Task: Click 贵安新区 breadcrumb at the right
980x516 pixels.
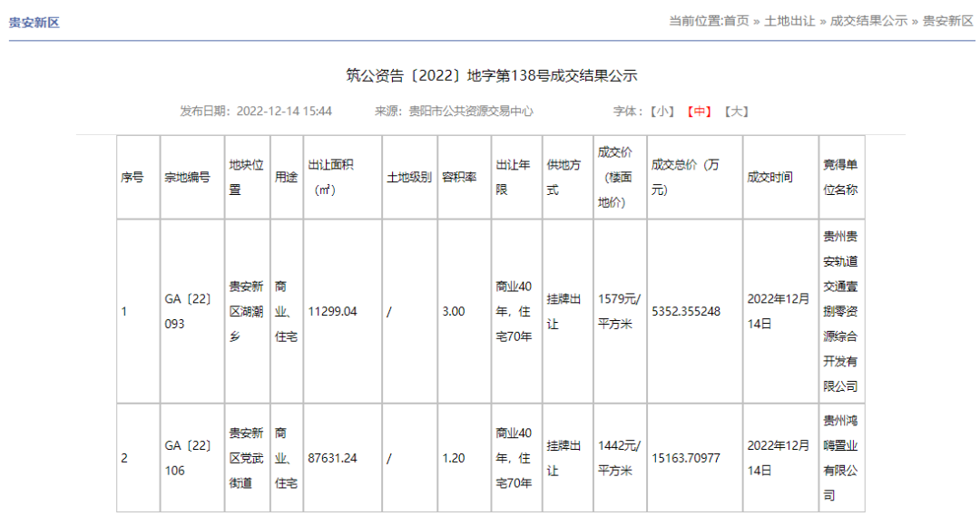Action: pyautogui.click(x=947, y=21)
